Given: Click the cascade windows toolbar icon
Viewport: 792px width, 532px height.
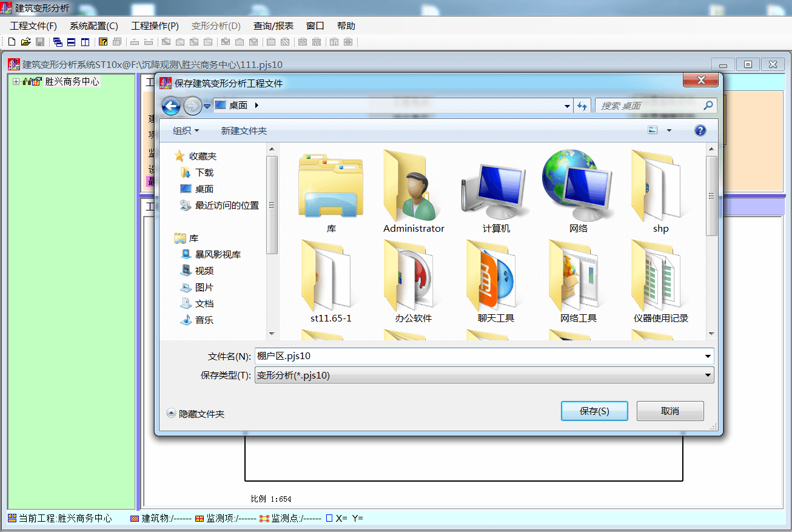Looking at the screenshot, I should point(58,42).
